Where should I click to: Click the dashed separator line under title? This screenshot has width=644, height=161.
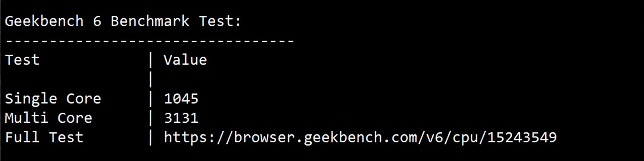(150, 41)
